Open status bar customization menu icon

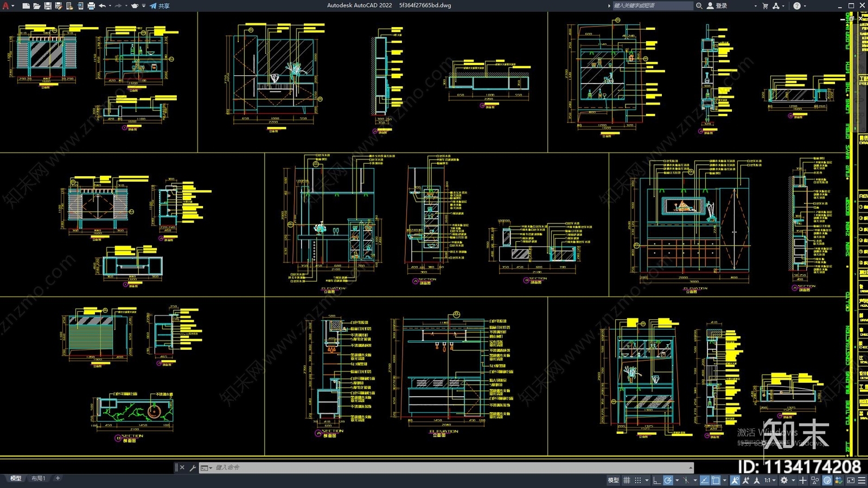[861, 480]
